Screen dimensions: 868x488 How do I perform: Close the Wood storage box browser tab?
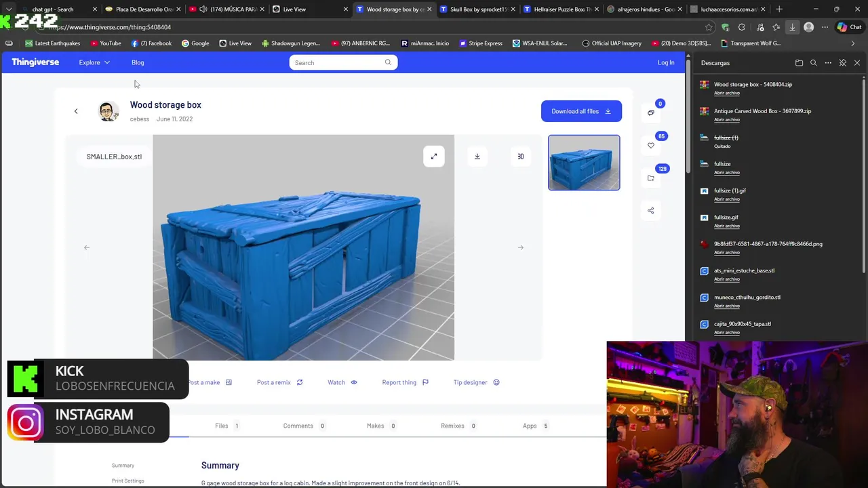[429, 9]
